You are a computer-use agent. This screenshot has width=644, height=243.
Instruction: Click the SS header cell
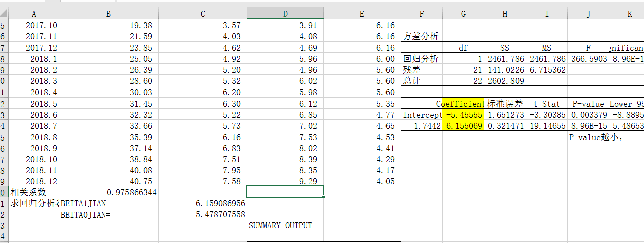505,48
